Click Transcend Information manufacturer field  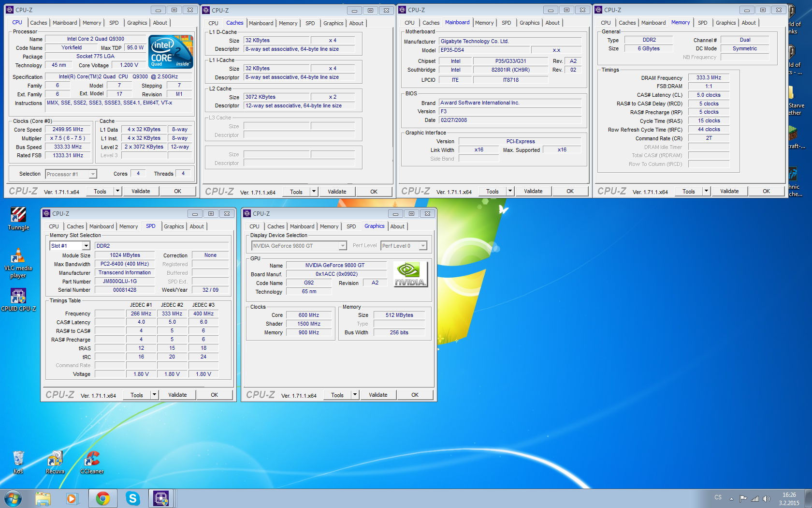(125, 272)
